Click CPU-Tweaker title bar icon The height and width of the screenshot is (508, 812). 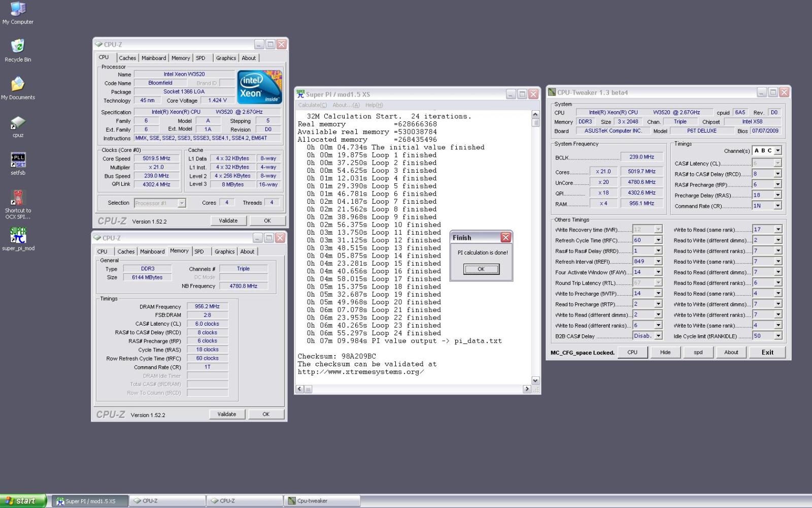click(552, 92)
